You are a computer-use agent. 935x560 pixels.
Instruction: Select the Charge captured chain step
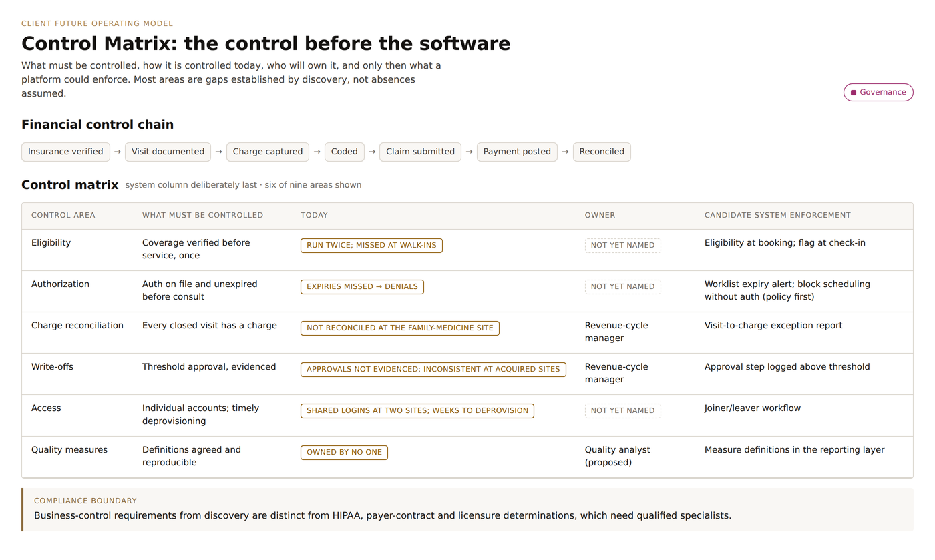[268, 152]
